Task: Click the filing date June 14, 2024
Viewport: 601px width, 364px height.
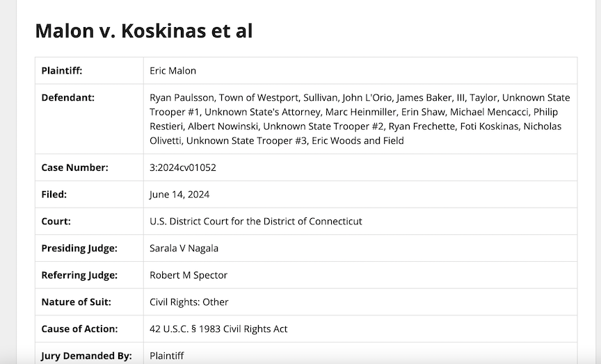Action: [x=179, y=195]
